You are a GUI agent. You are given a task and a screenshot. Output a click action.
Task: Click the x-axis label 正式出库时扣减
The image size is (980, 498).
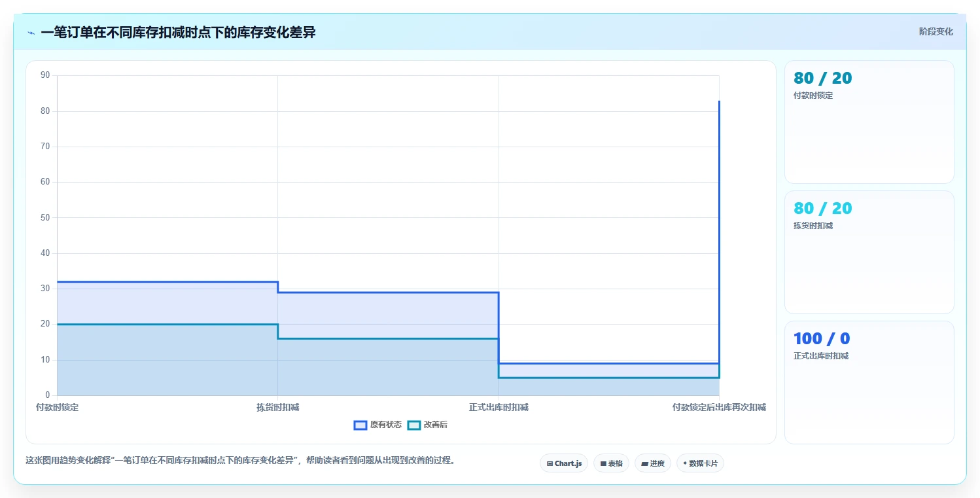(499, 407)
